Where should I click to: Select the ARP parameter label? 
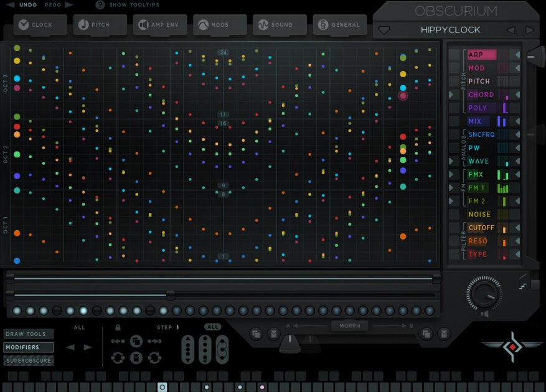point(481,55)
